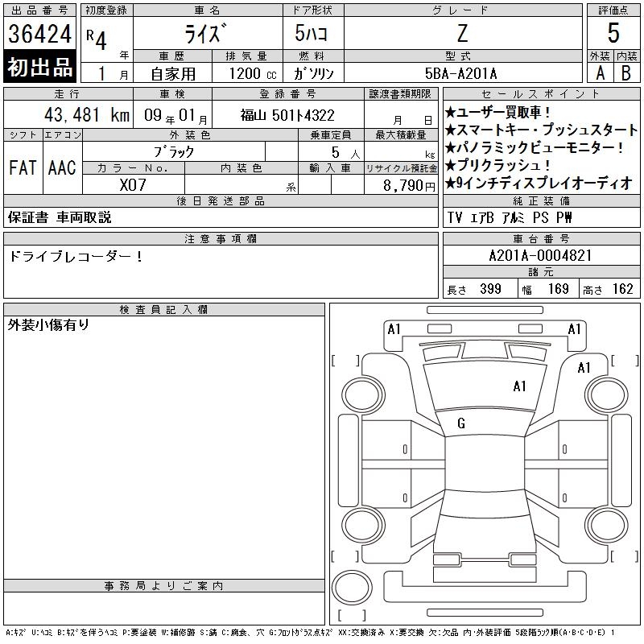Click the セールスポイント header
Image resolution: width=644 pixels, height=644 pixels.
pyautogui.click(x=541, y=93)
